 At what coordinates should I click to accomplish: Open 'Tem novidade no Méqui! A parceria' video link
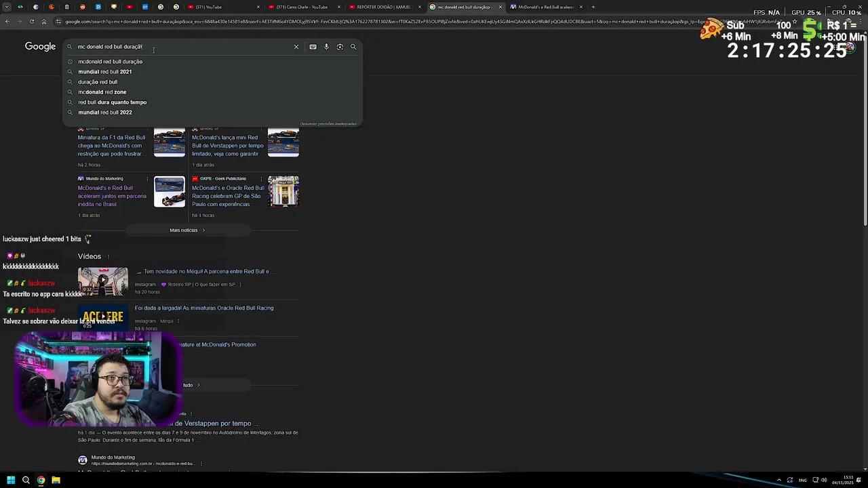207,271
